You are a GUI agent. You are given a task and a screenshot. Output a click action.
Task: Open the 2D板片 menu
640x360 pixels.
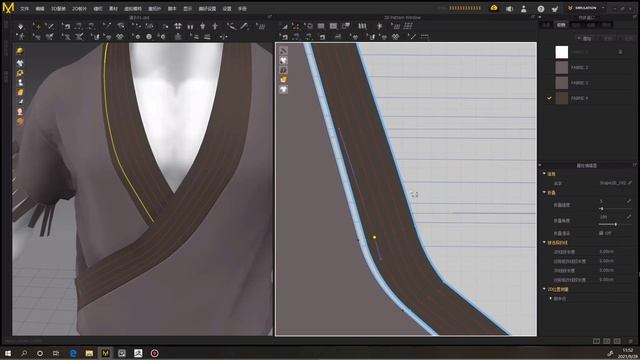79,9
